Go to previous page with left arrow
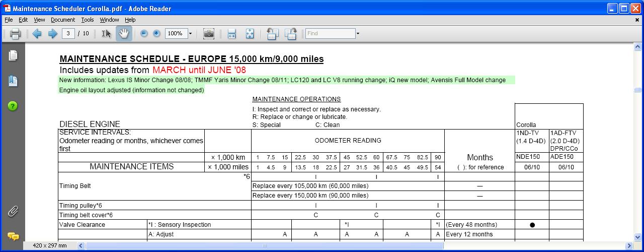Screen dimensions: 644x252 point(37,34)
